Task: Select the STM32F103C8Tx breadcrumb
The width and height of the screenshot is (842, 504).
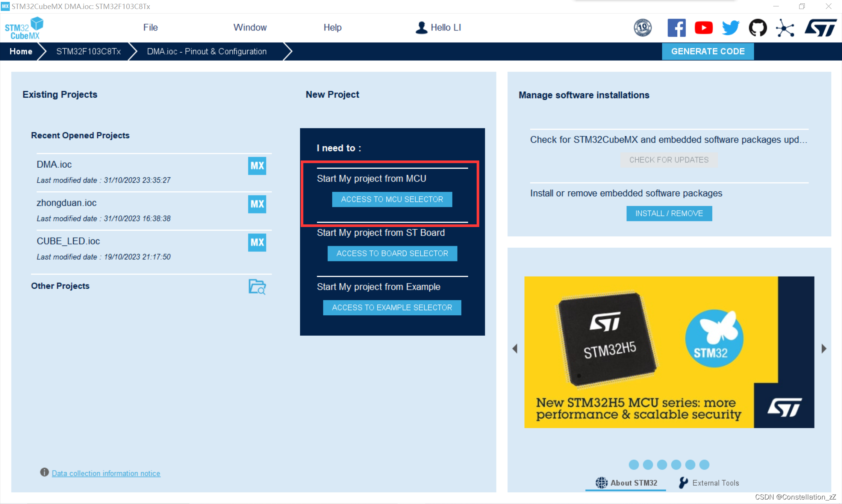Action: [x=89, y=51]
